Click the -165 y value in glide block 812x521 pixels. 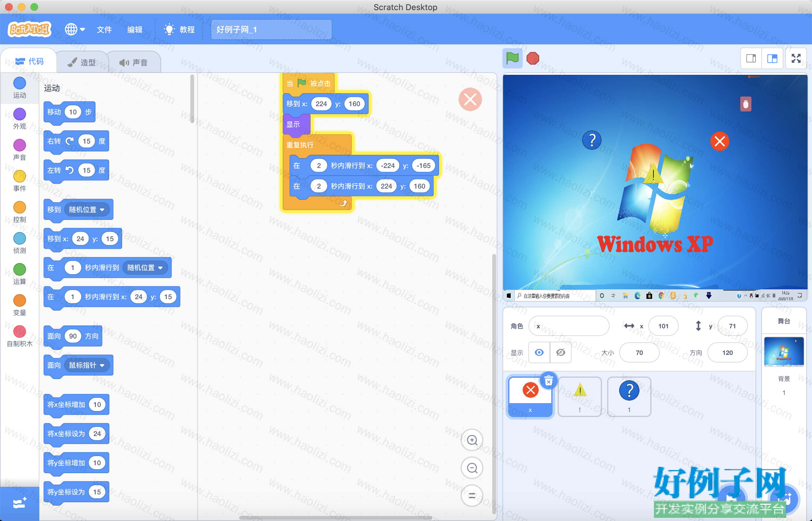423,165
